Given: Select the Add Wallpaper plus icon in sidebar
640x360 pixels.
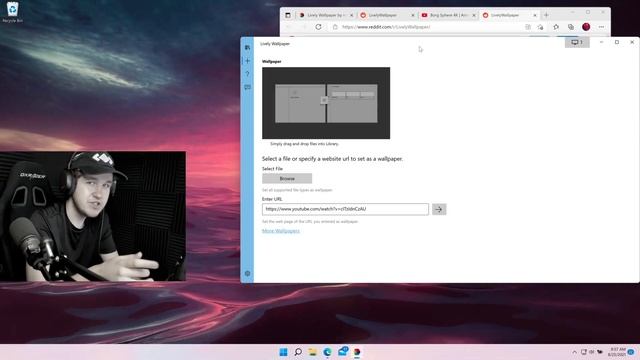Looking at the screenshot, I should pyautogui.click(x=247, y=61).
